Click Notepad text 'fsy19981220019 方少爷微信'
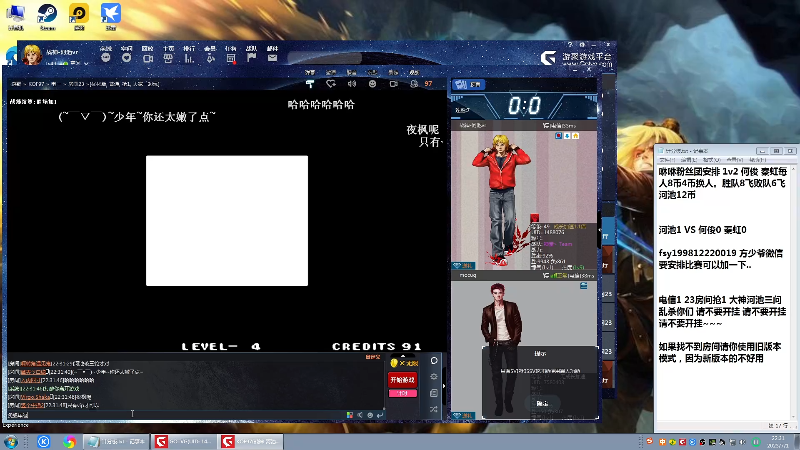Screen dimensions: 800x450 click(x=720, y=254)
